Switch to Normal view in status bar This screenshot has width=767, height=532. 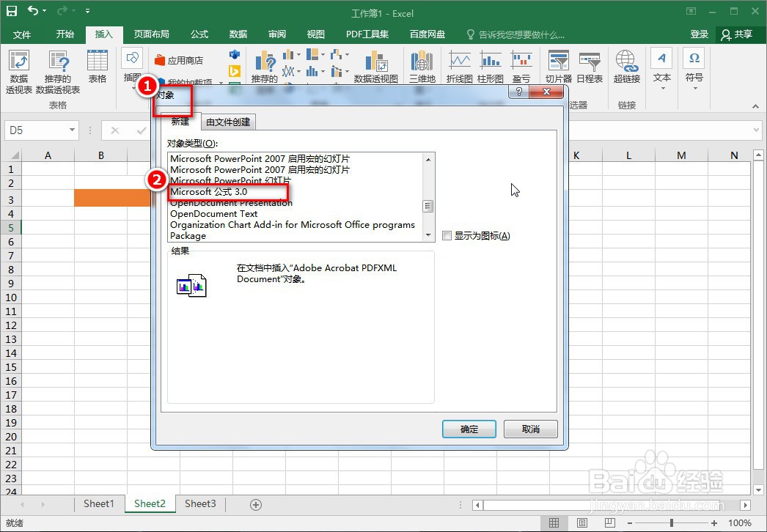tap(554, 522)
